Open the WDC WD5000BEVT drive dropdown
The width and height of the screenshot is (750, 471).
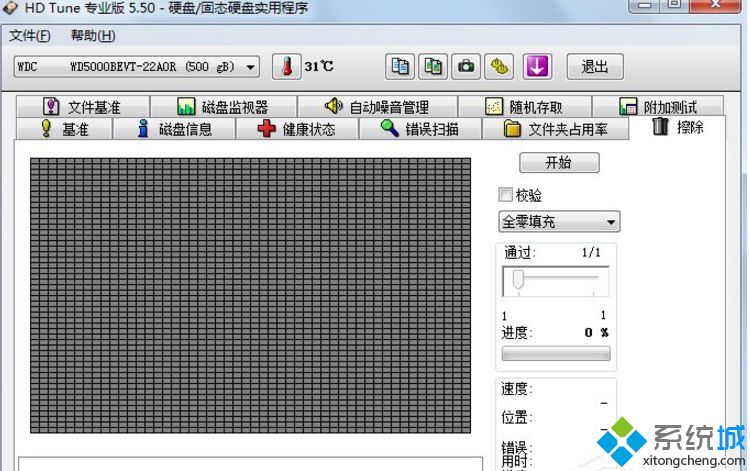pos(137,66)
